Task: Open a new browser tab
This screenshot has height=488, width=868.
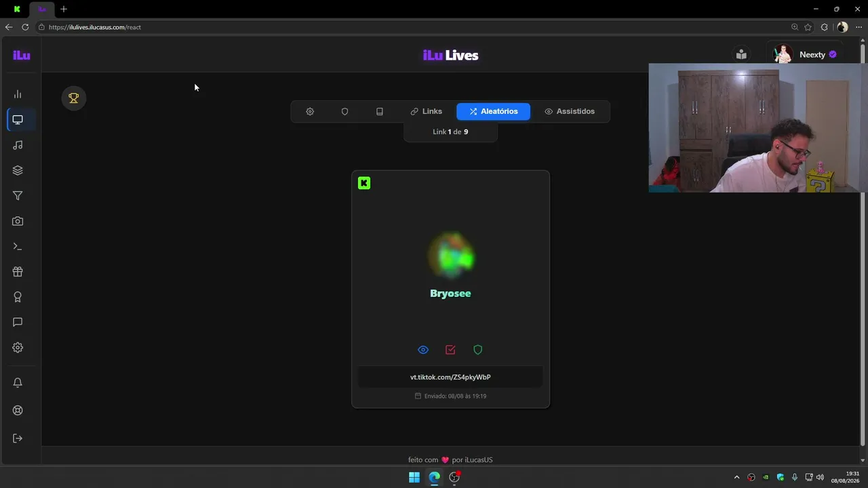Action: pyautogui.click(x=64, y=9)
